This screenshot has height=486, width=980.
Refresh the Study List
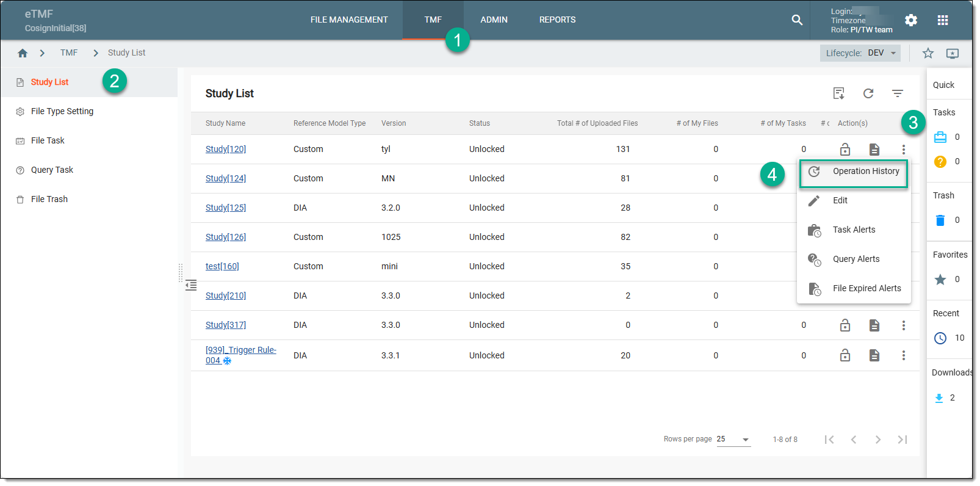(x=868, y=93)
